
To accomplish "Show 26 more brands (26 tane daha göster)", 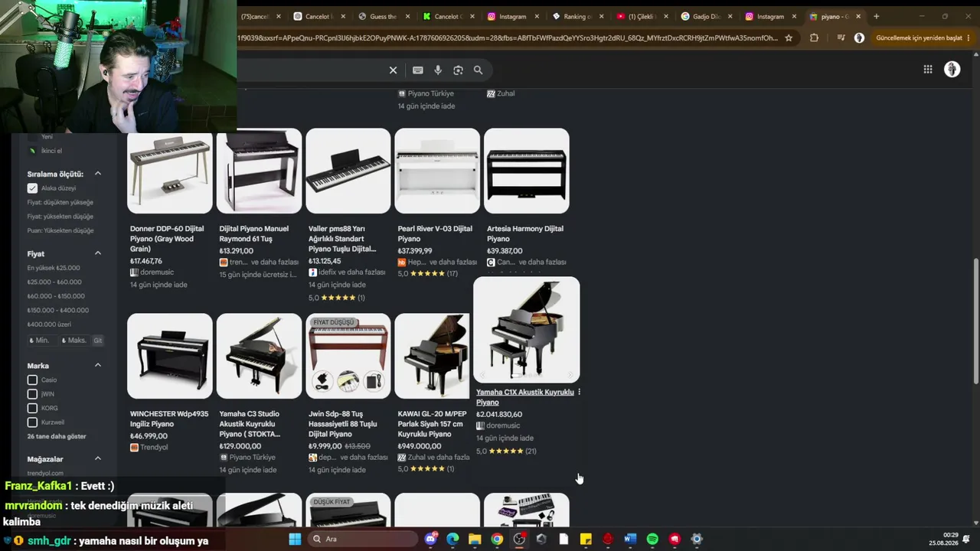I will [x=57, y=436].
